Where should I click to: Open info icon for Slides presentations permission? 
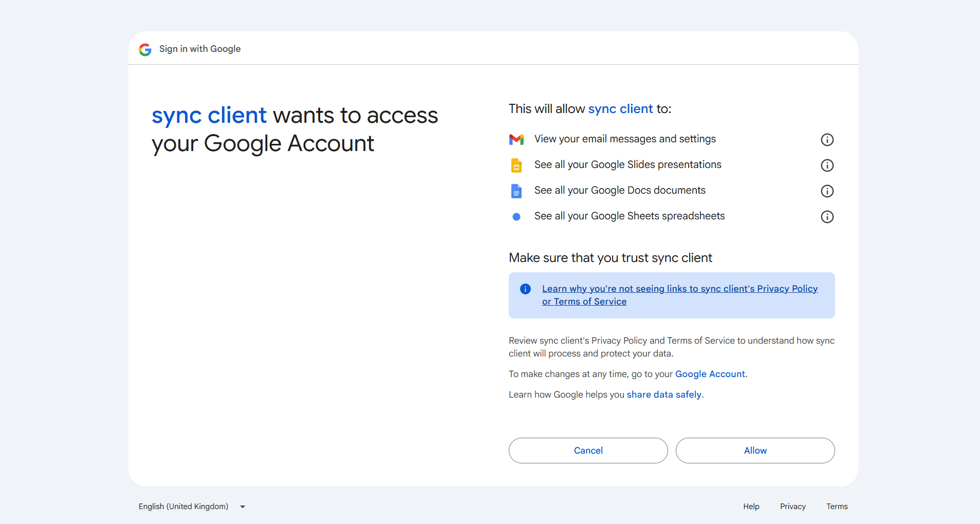[x=827, y=165]
